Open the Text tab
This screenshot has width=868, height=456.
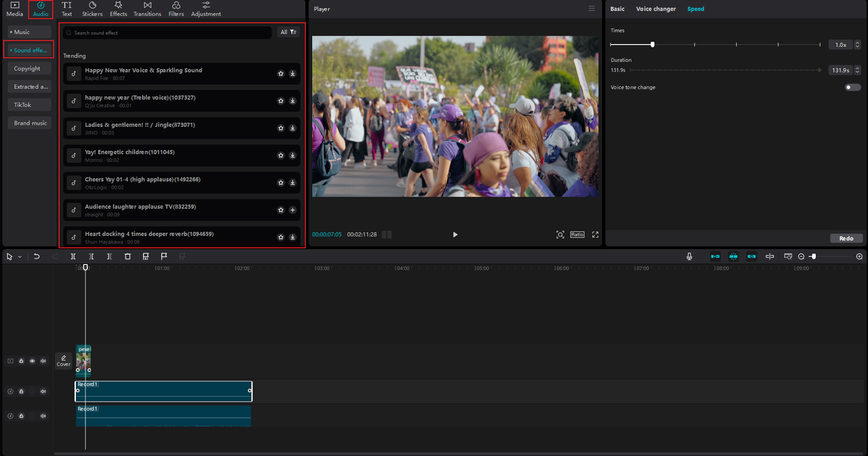click(x=66, y=9)
